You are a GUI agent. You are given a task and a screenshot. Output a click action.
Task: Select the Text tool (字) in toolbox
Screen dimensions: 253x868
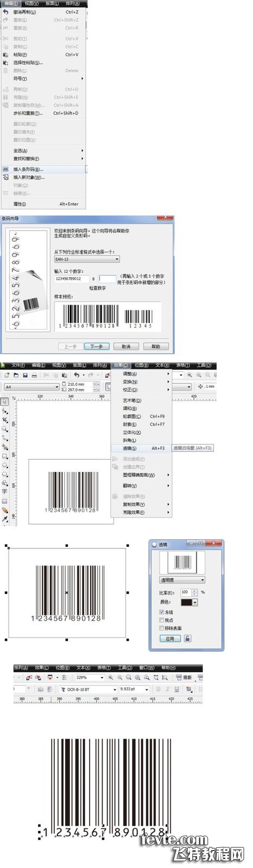pyautogui.click(x=5, y=492)
